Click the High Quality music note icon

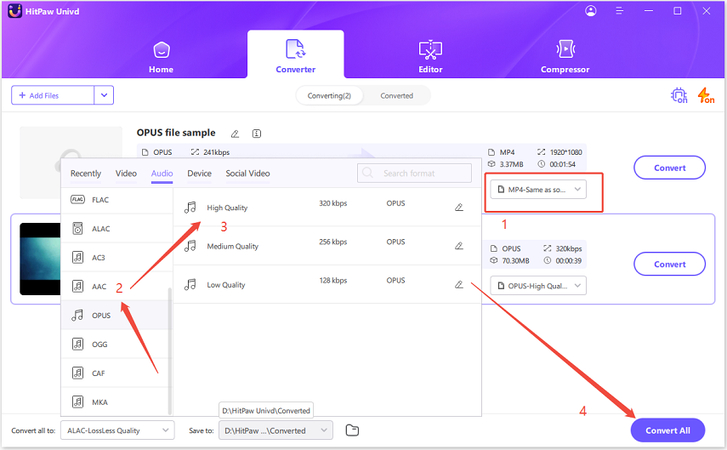pos(190,207)
